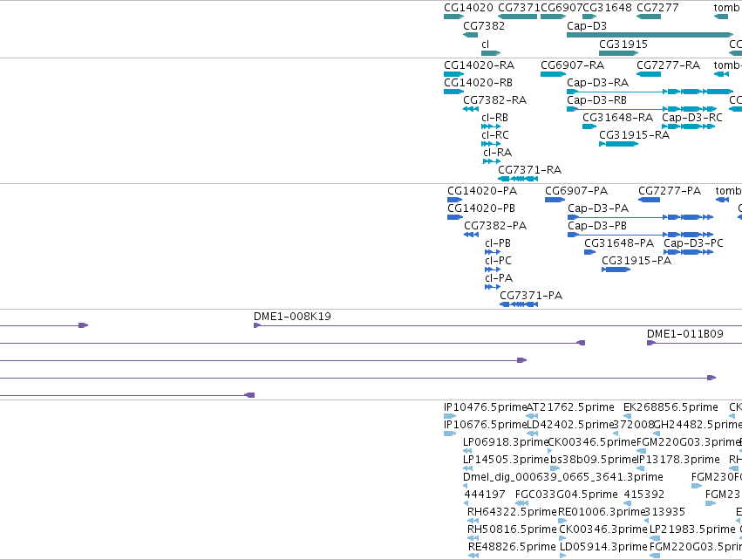Select the Cap-D3-PA protein label

[598, 208]
